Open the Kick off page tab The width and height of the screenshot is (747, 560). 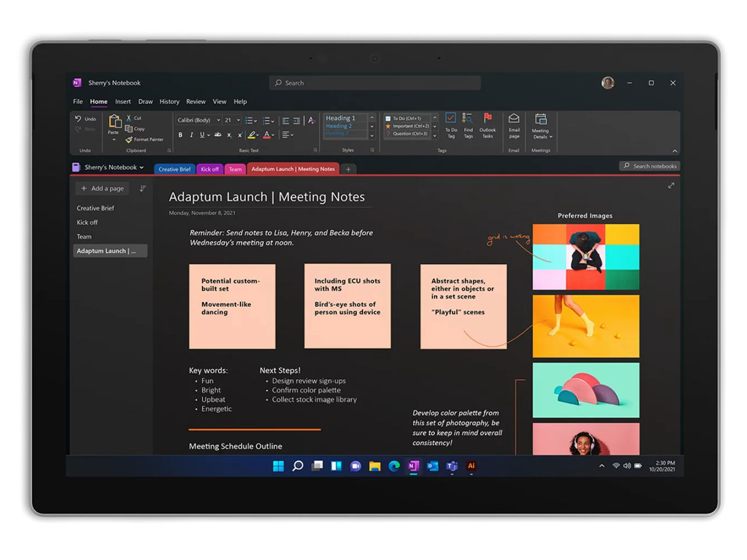point(210,169)
